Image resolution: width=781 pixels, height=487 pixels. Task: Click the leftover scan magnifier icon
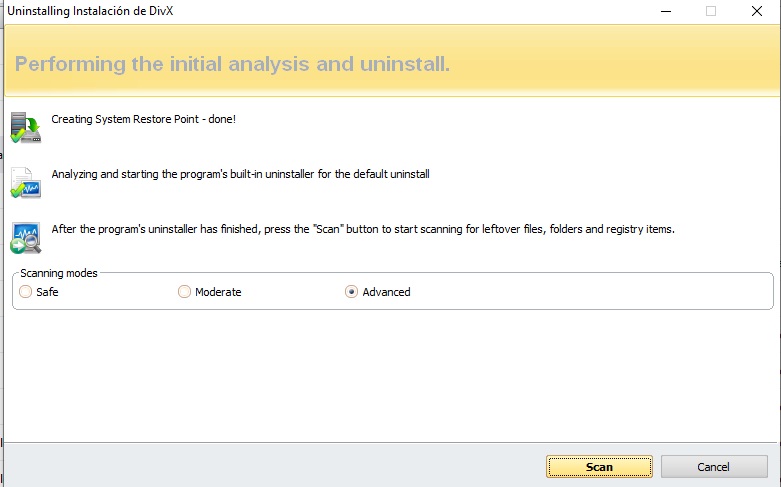25,238
